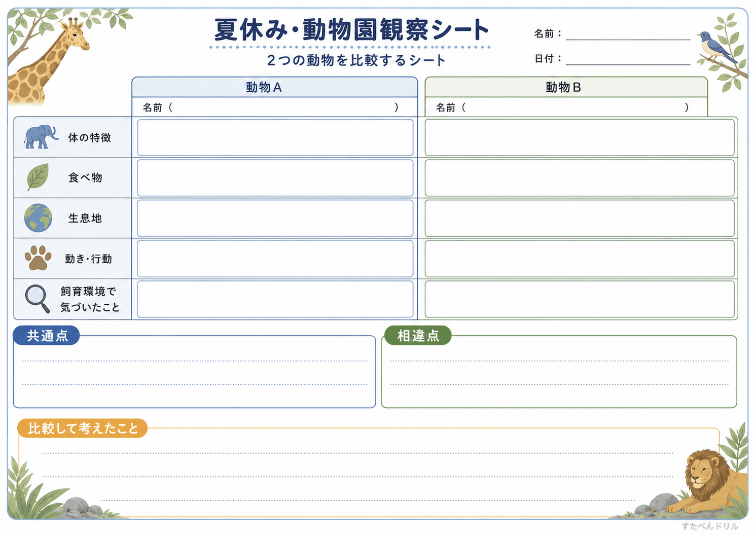
Task: Click the earth globe icon
Action: [38, 218]
